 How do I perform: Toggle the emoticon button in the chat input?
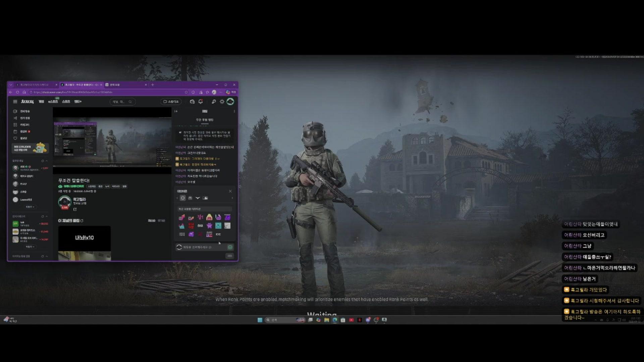pos(230,247)
